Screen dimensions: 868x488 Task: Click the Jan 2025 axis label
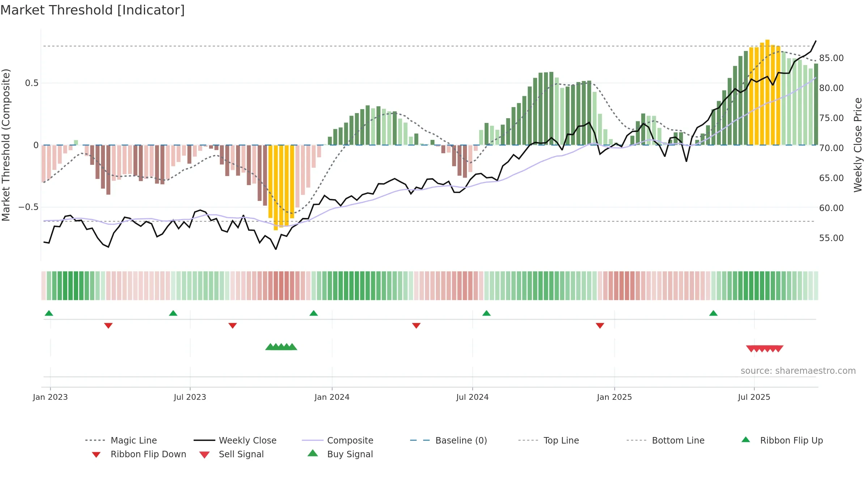[x=614, y=397]
